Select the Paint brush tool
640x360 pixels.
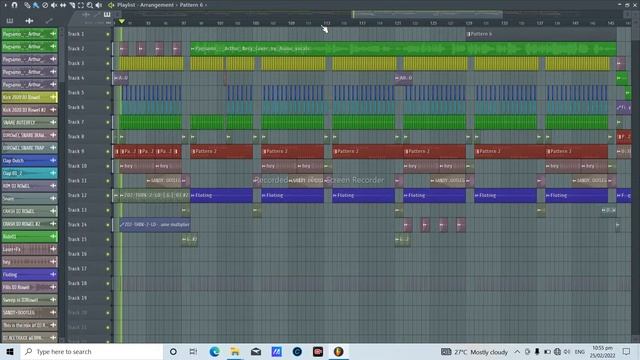pyautogui.click(x=36, y=5)
